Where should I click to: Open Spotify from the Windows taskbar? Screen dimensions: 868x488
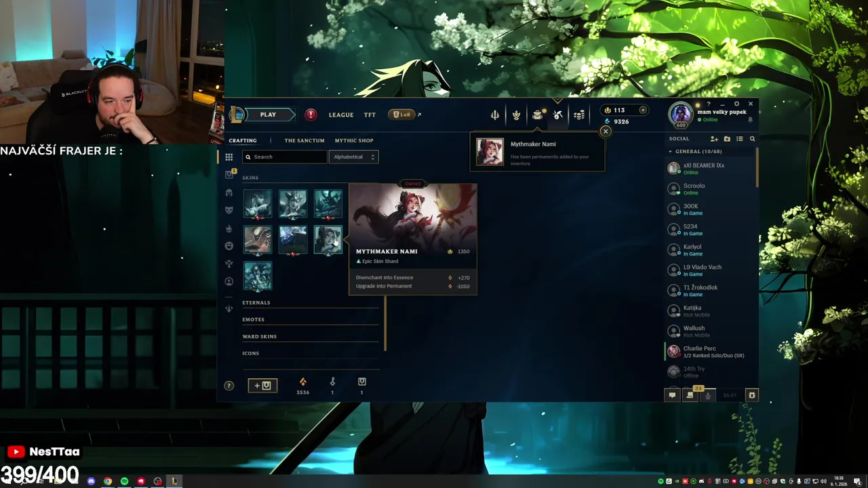point(124,481)
